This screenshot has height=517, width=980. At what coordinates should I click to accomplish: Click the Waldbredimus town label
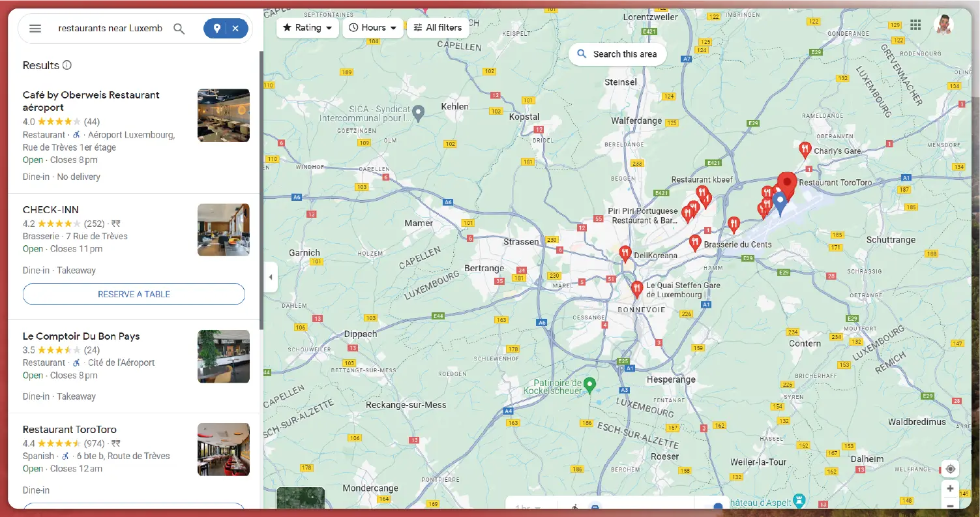(x=917, y=422)
